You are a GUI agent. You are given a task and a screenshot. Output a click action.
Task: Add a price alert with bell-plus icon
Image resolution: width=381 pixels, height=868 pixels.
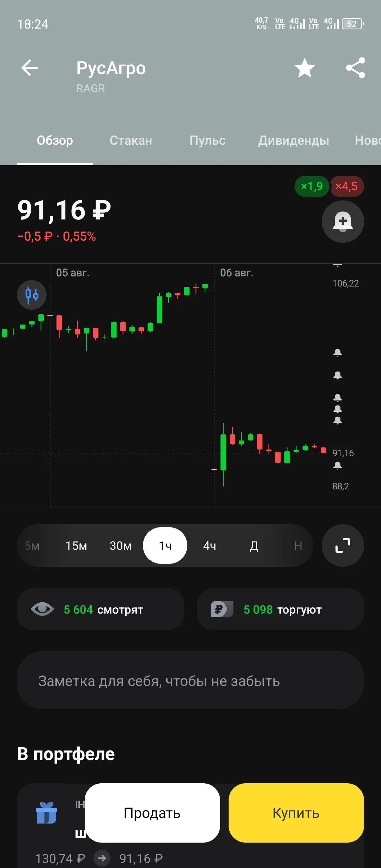click(x=343, y=222)
